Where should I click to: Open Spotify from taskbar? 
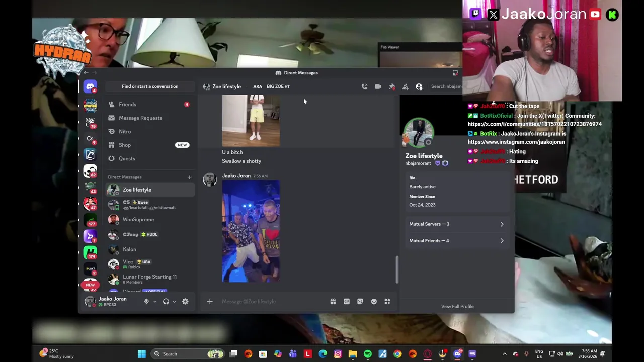[x=368, y=354]
